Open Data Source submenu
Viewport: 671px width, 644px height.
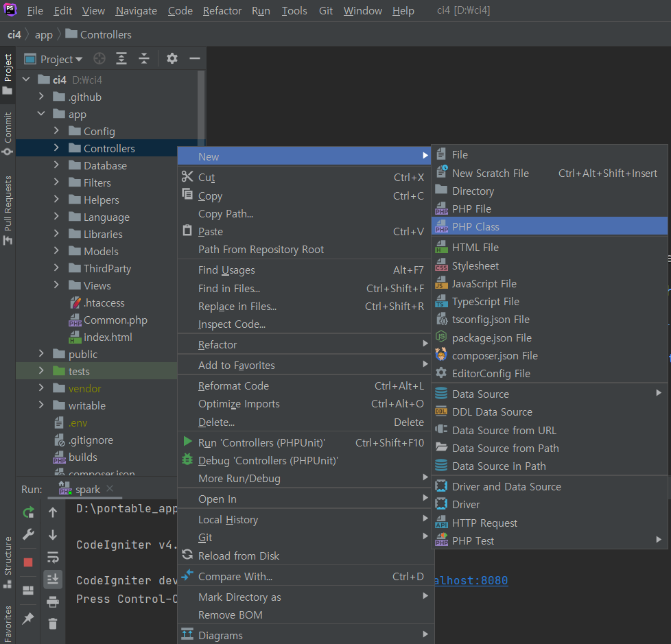(550, 394)
